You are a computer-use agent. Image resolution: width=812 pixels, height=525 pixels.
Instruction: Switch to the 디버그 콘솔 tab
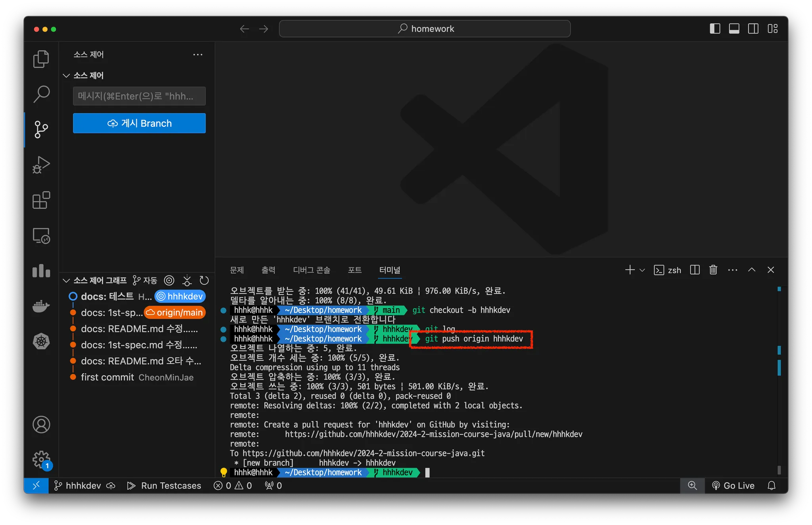(x=311, y=270)
